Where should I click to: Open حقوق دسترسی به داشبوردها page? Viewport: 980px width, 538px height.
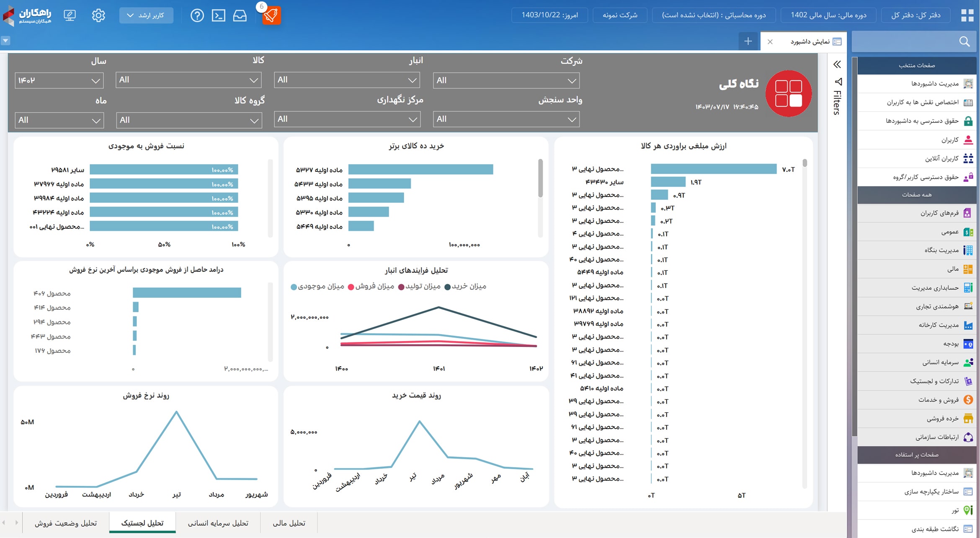916,121
